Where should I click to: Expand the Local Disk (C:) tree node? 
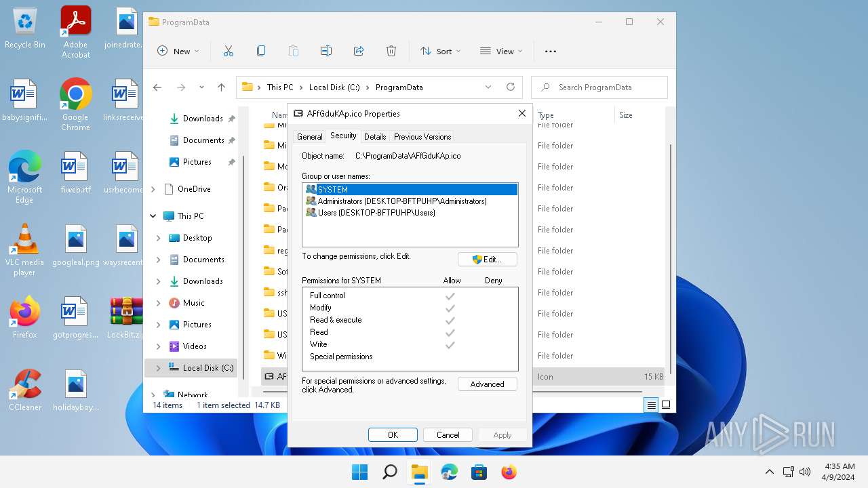pos(159,368)
